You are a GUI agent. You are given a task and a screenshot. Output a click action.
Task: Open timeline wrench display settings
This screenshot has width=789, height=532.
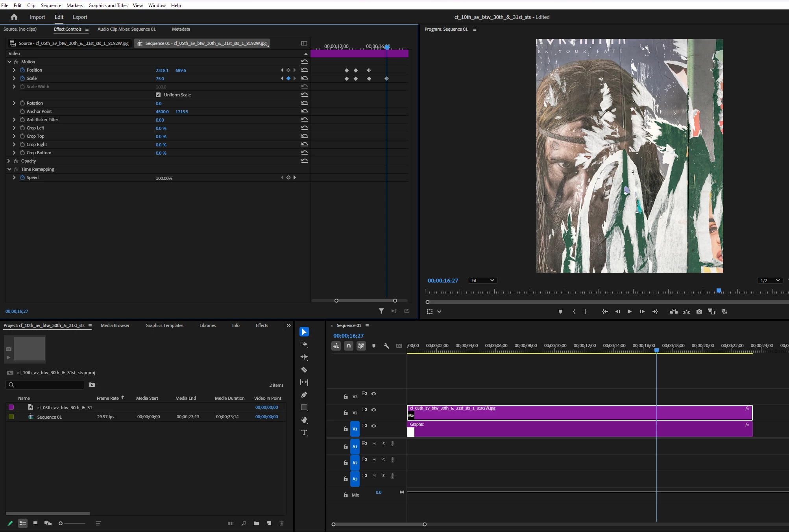pos(386,346)
